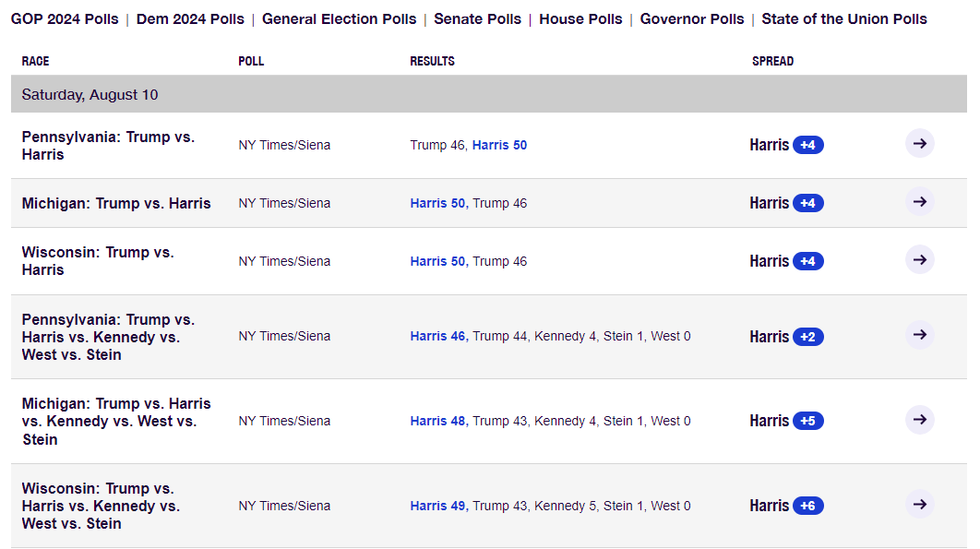The image size is (980, 549).
Task: Open Pennsylvania: Trump vs. Harris race link
Action: coord(108,146)
